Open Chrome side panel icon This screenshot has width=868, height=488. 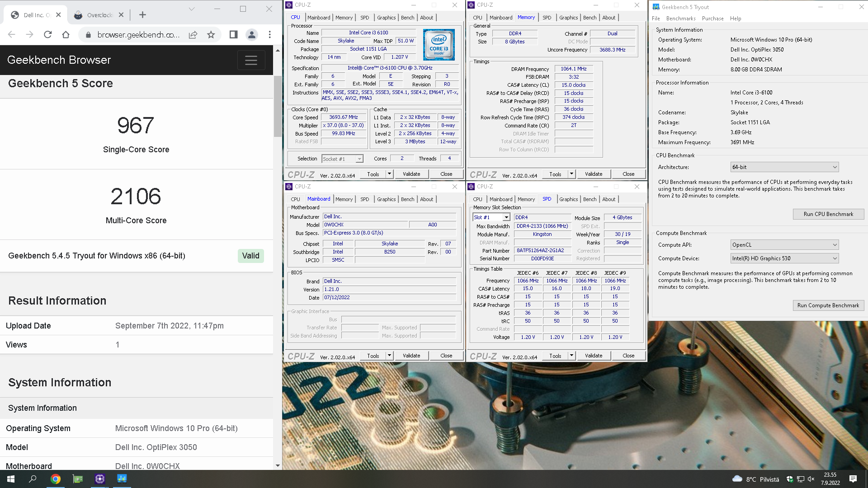click(x=234, y=35)
